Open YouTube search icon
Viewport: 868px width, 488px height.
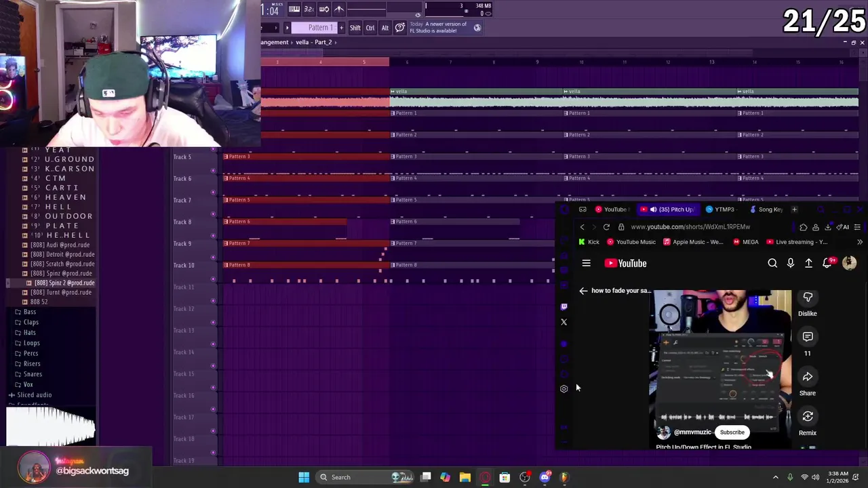[772, 263]
